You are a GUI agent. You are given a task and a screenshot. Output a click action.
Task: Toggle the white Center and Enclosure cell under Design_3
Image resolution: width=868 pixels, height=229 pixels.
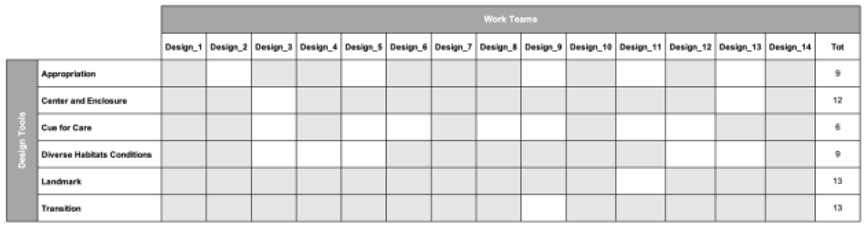[x=274, y=101]
